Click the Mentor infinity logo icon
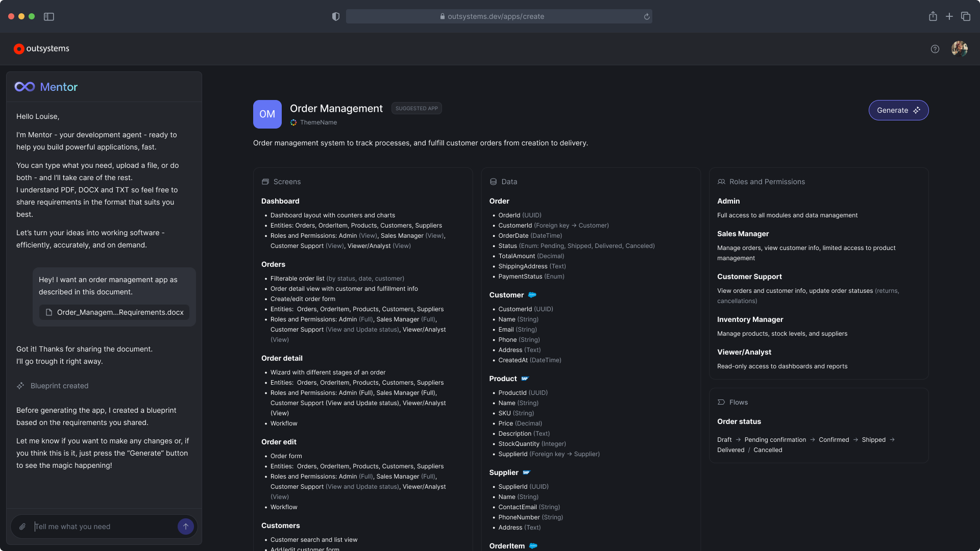Viewport: 980px width, 551px height. (x=24, y=87)
